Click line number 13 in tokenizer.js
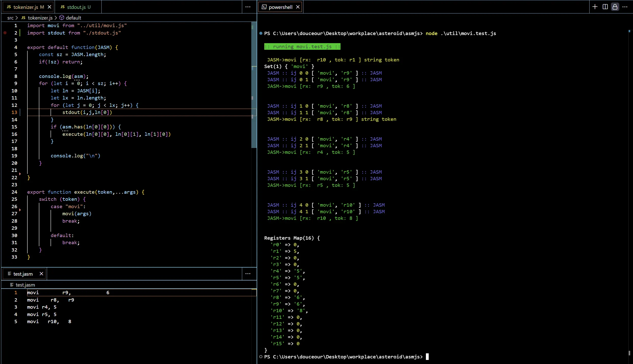Viewport: 633px width, 364px height. click(x=14, y=112)
